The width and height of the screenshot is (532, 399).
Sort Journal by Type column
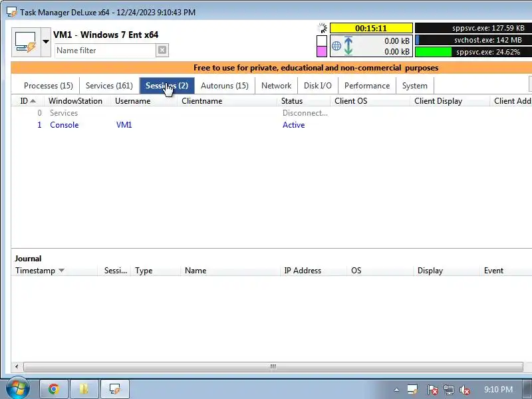pos(156,271)
